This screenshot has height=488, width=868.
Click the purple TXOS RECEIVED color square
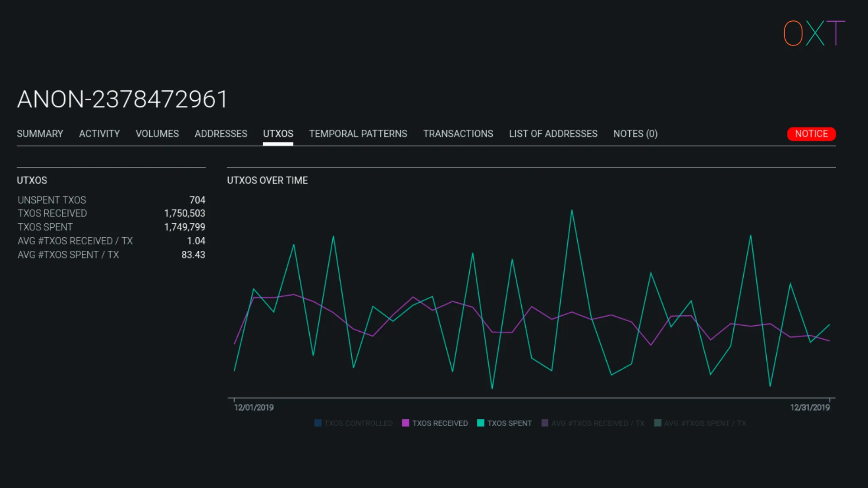[x=406, y=423]
